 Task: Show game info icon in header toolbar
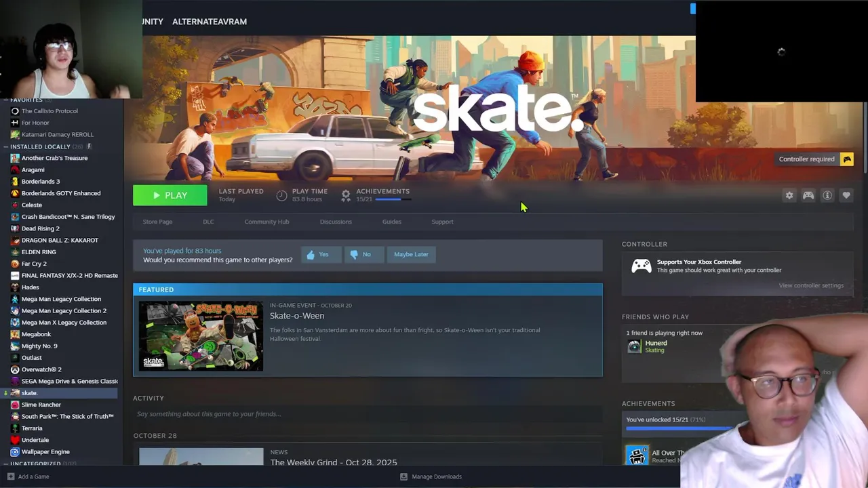827,195
